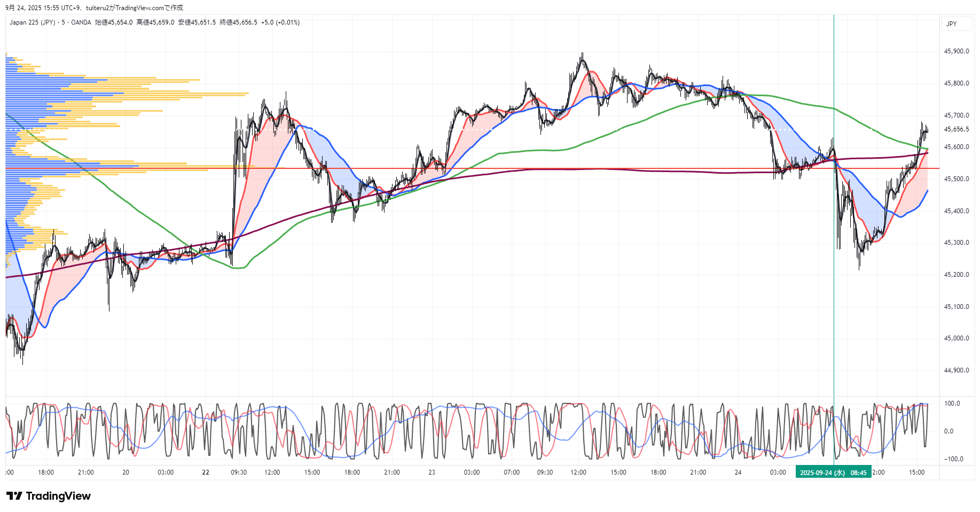
Task: Click the TradingView logo
Action: coord(49,496)
